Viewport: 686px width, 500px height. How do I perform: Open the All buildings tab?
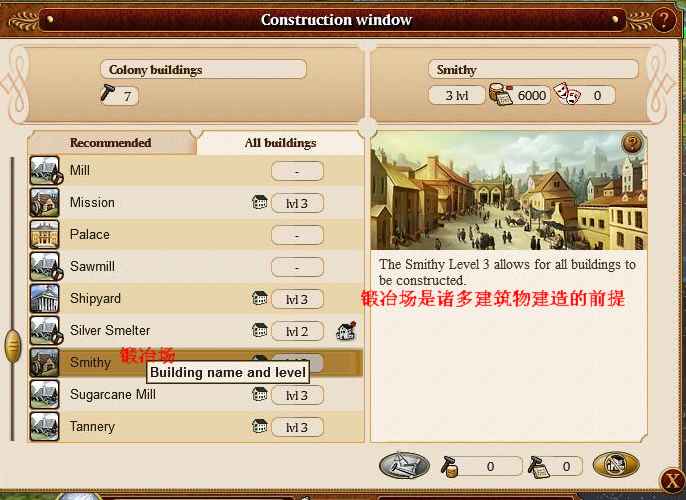coord(280,143)
